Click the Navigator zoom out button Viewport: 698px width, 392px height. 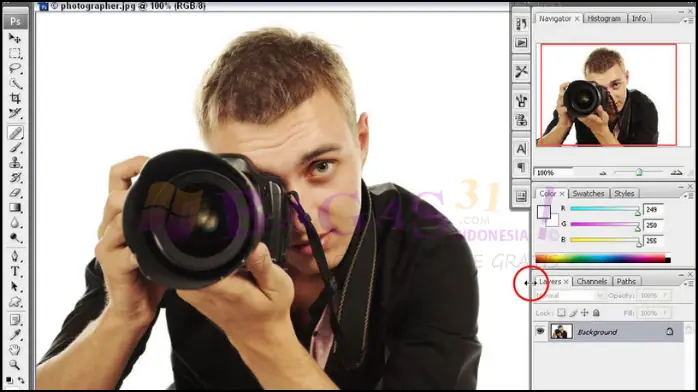(603, 173)
